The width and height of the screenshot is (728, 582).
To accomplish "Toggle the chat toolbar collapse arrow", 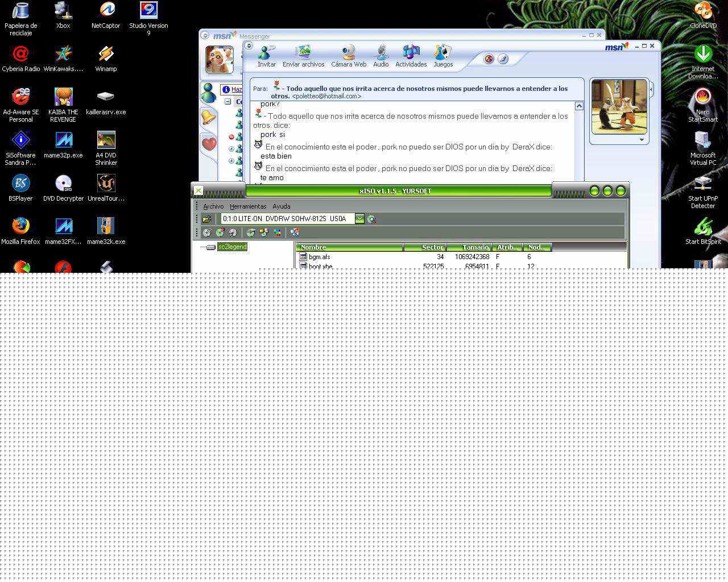I will click(x=249, y=45).
